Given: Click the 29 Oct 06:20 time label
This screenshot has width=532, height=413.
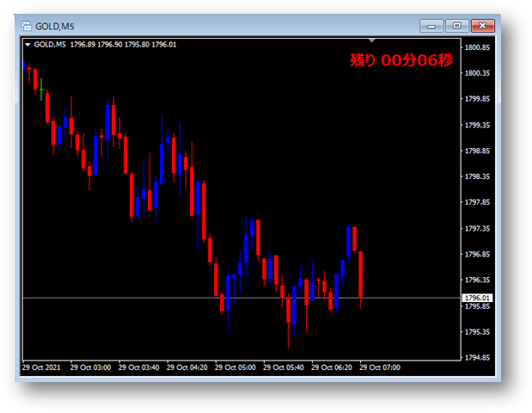Looking at the screenshot, I should click(332, 367).
